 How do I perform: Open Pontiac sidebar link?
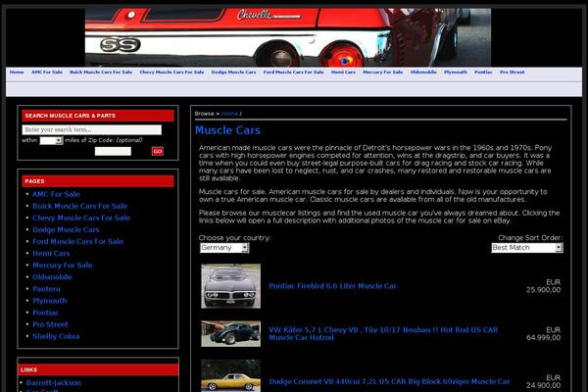45,313
